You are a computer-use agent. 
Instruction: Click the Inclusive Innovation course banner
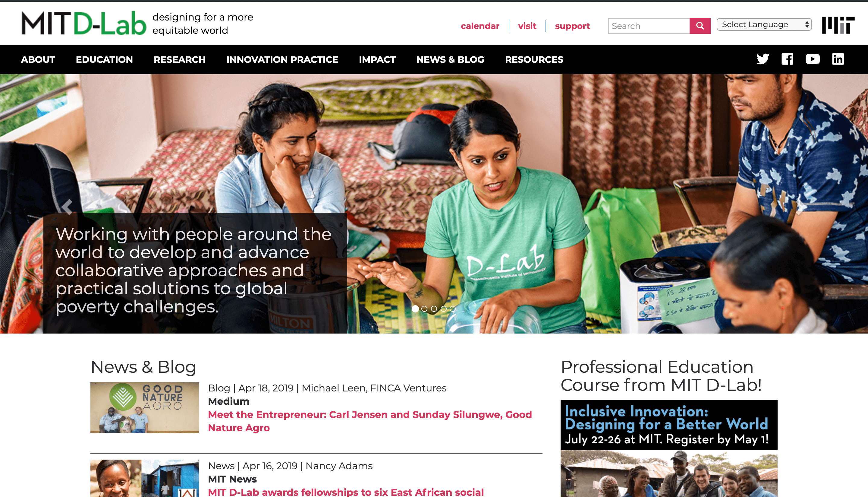point(669,425)
